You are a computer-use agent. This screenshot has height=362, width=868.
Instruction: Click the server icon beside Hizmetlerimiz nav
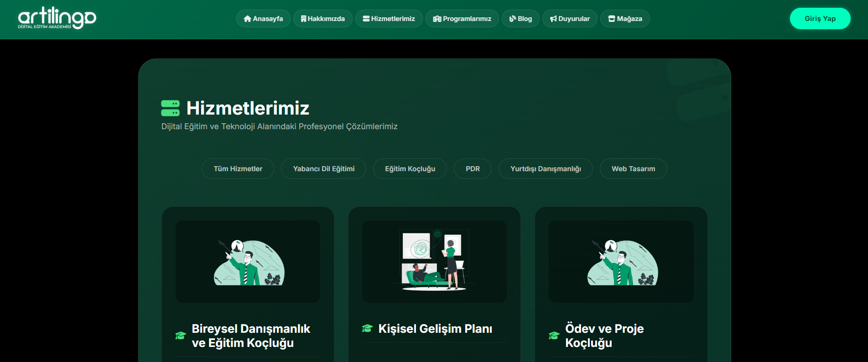tap(366, 19)
